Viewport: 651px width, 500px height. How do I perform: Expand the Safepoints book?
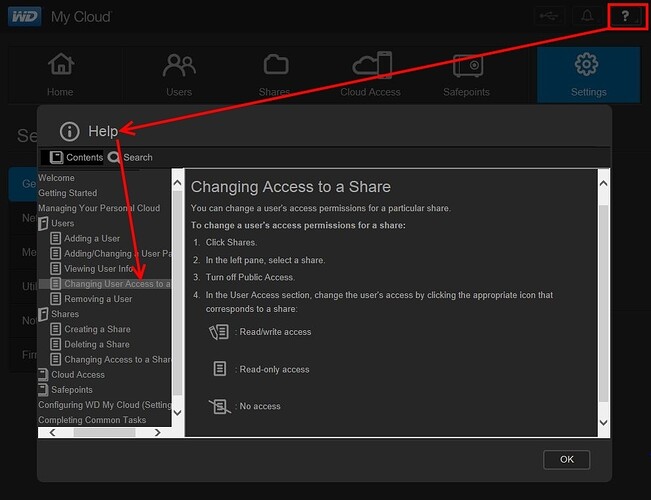click(x=44, y=390)
